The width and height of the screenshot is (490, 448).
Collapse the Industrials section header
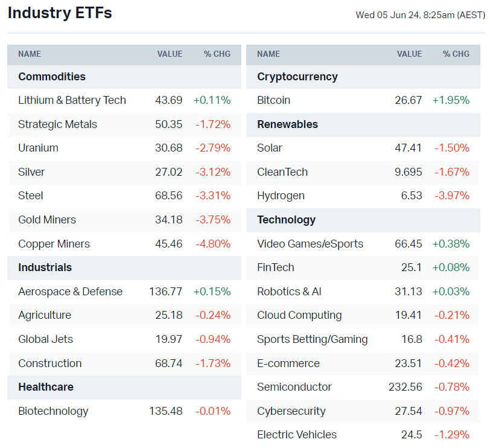(x=44, y=267)
